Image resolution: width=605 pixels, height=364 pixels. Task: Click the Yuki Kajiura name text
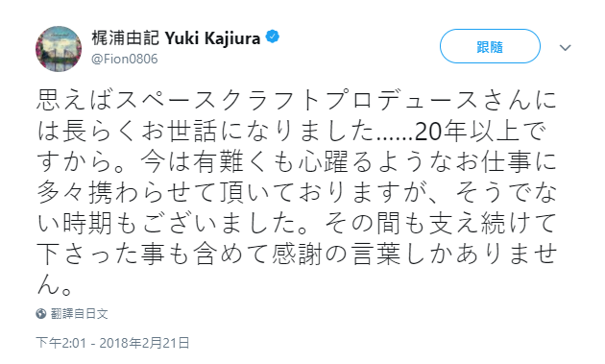coord(212,38)
